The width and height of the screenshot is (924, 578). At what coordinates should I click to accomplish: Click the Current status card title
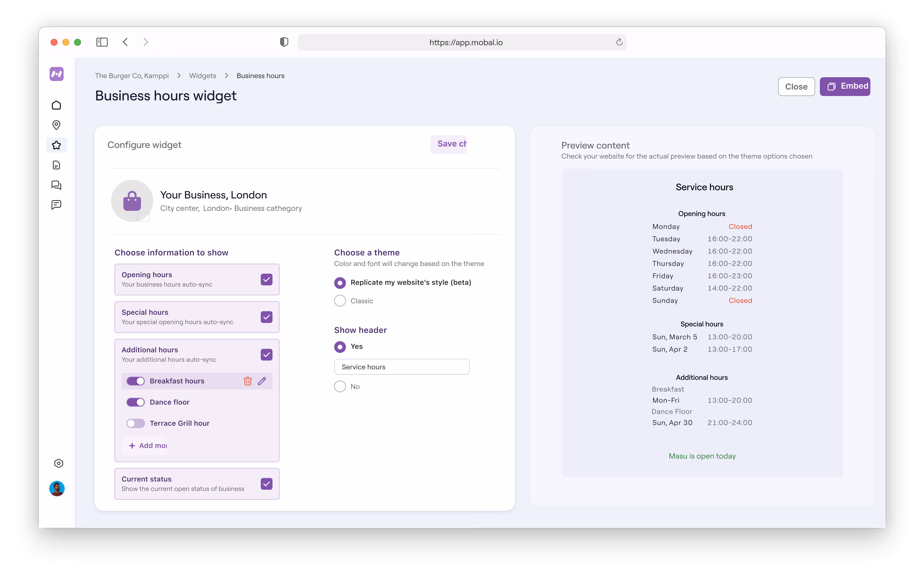tap(146, 479)
